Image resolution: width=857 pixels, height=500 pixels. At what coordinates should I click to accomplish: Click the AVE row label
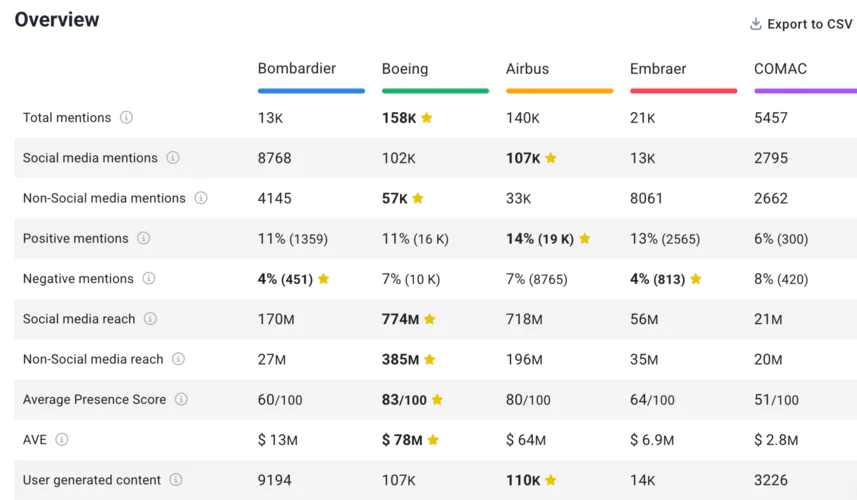(34, 439)
